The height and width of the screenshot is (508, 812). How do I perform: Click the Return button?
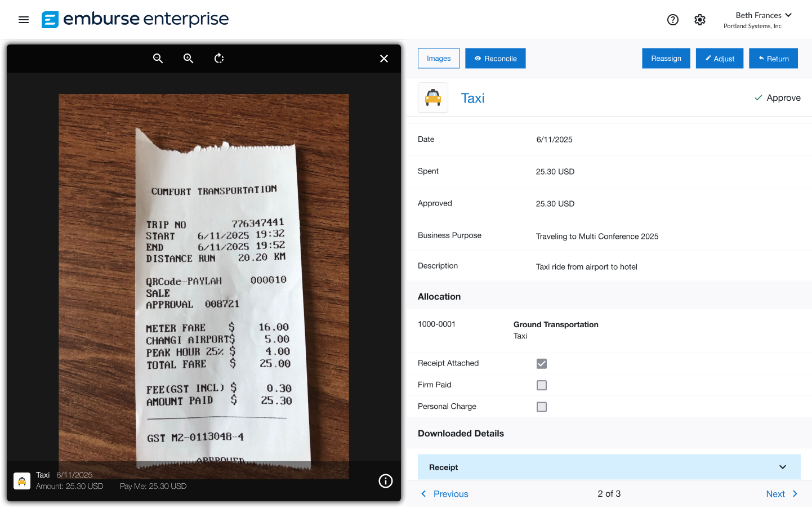point(773,59)
